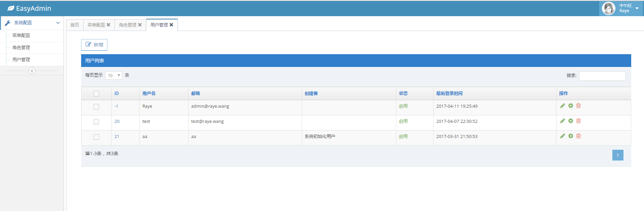Click the 新增 button

click(94, 45)
